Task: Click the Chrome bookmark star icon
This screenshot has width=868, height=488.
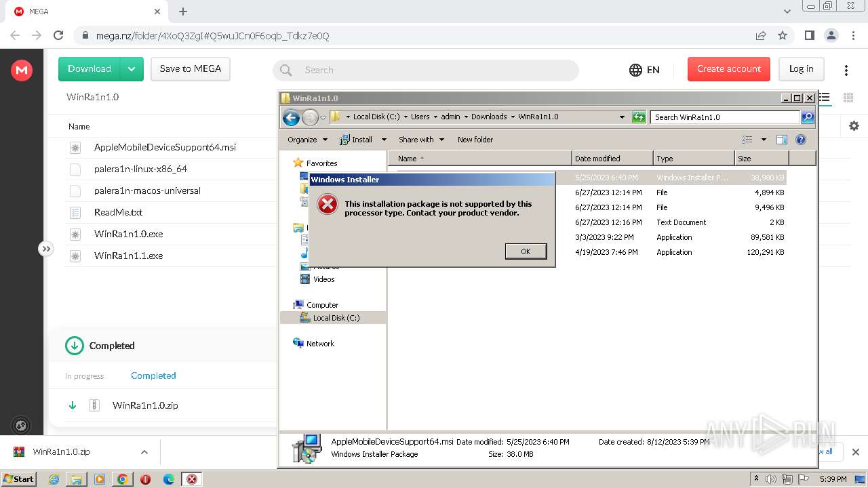Action: 783,35
